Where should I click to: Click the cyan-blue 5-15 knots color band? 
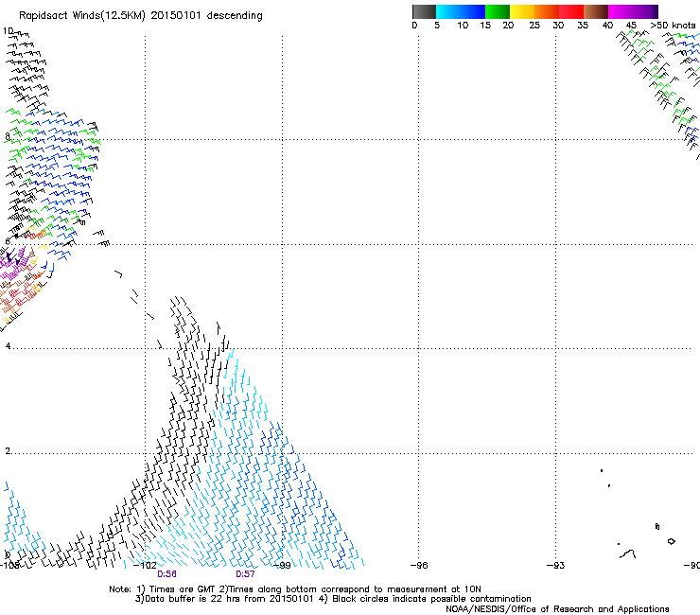pos(461,11)
